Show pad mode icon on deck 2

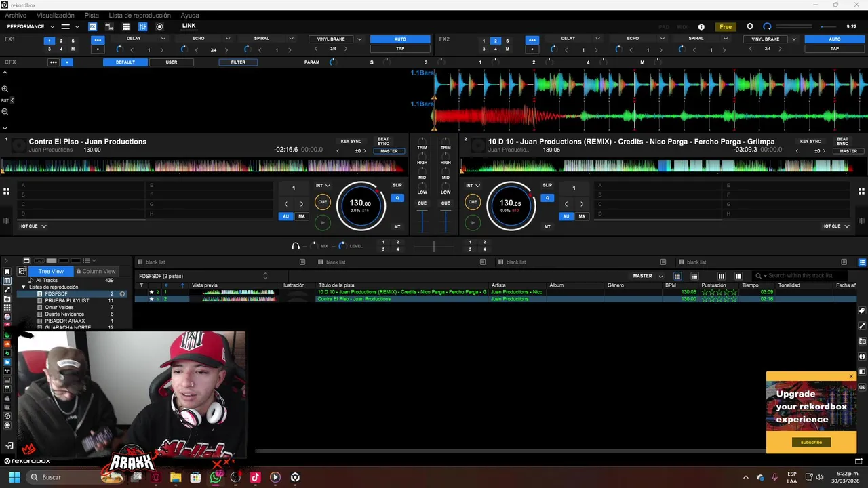[x=862, y=191]
